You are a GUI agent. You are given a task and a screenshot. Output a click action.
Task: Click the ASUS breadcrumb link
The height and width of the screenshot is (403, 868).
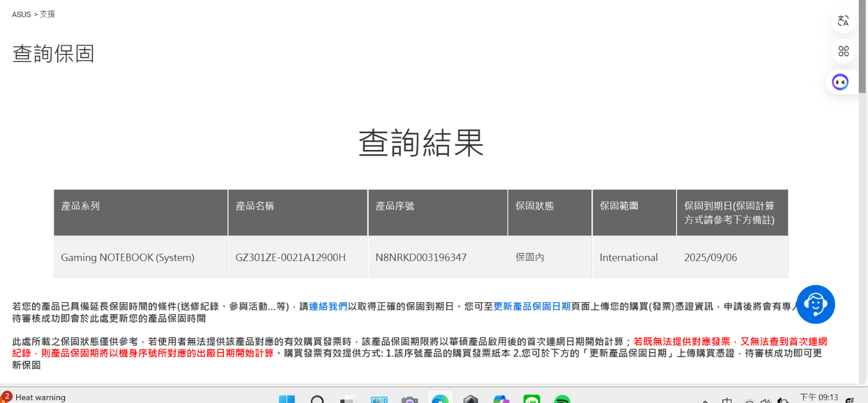(21, 14)
